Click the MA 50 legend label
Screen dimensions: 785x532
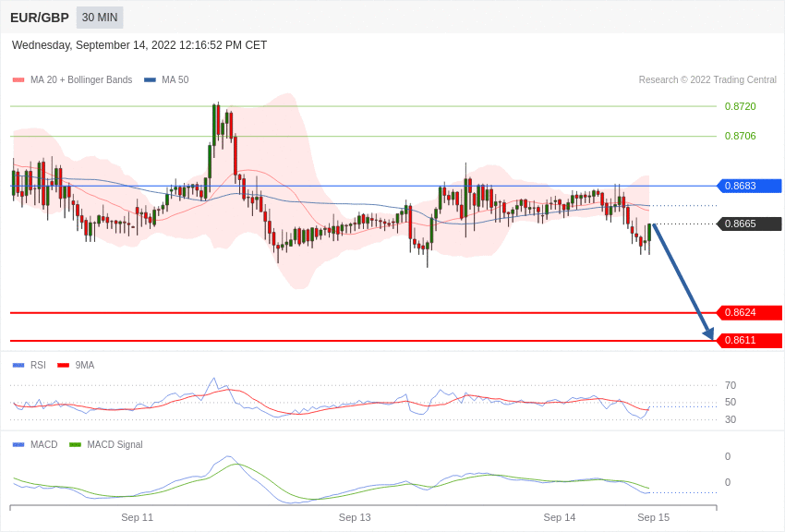tap(175, 79)
